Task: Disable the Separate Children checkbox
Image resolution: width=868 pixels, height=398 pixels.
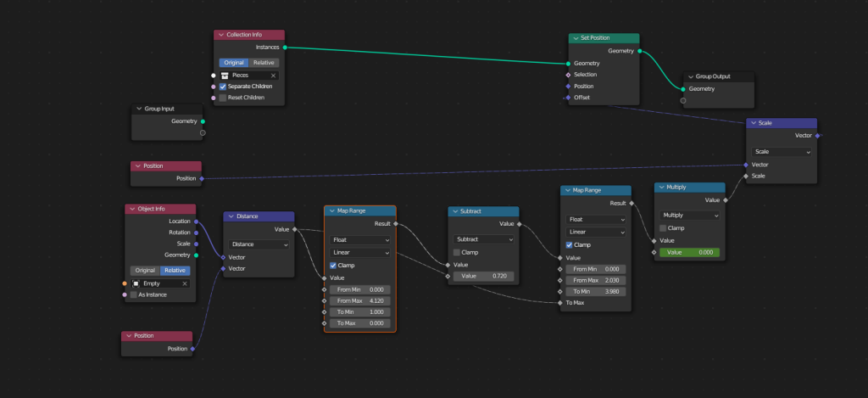Action: (x=223, y=87)
